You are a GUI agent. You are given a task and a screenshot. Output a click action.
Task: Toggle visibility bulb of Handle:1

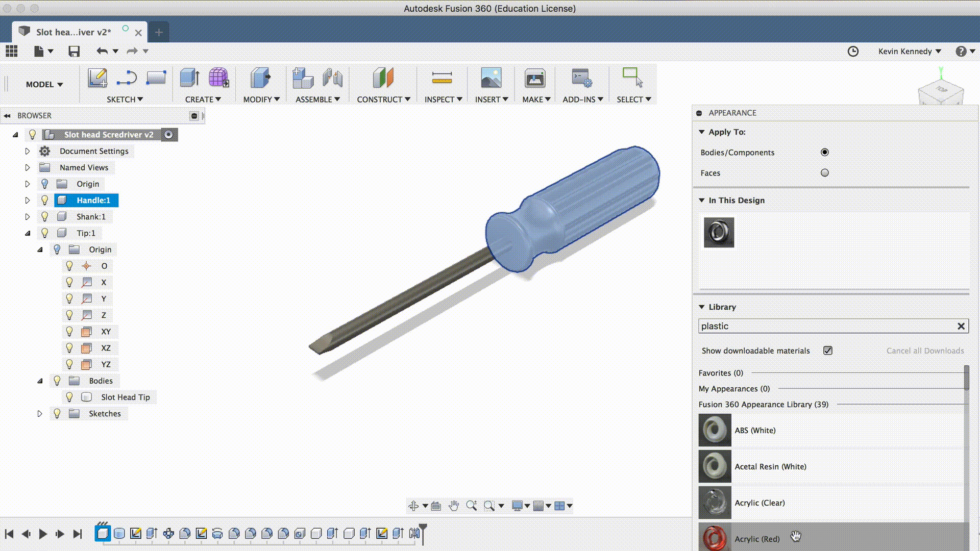(45, 200)
